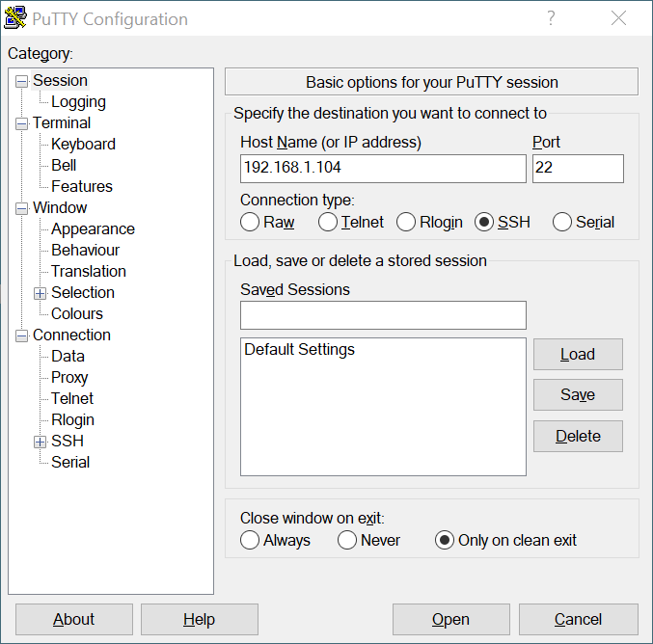Open the Appearance settings category
Image resolution: width=653 pixels, height=644 pixels.
(x=93, y=228)
